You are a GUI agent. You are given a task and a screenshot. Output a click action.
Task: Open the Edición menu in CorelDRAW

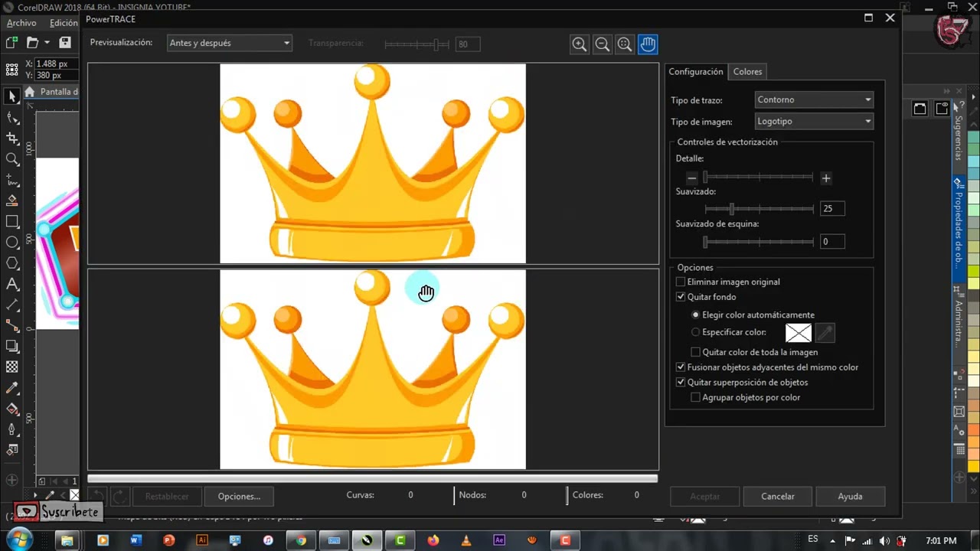tap(64, 23)
